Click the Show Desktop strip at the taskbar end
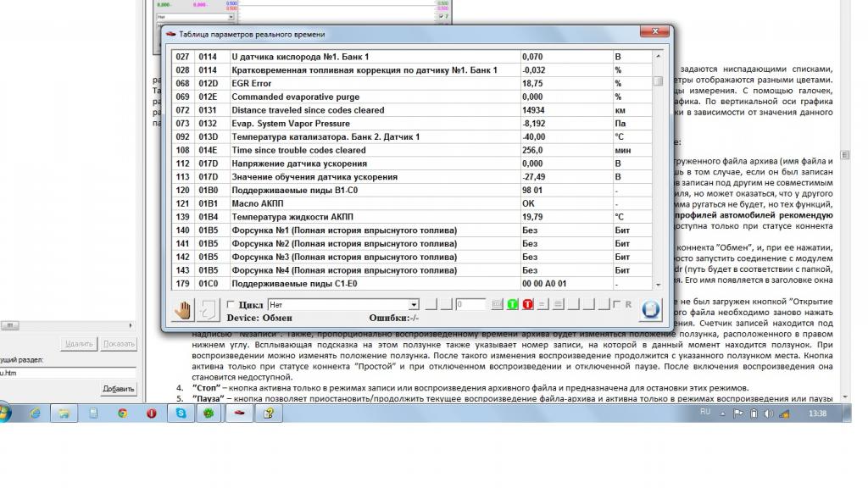The width and height of the screenshot is (868, 488). (847, 413)
